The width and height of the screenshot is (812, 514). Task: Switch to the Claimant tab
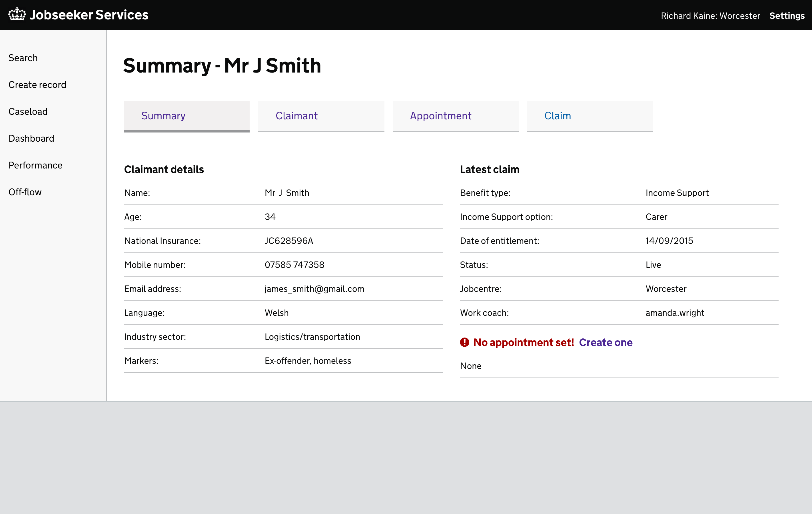point(296,116)
